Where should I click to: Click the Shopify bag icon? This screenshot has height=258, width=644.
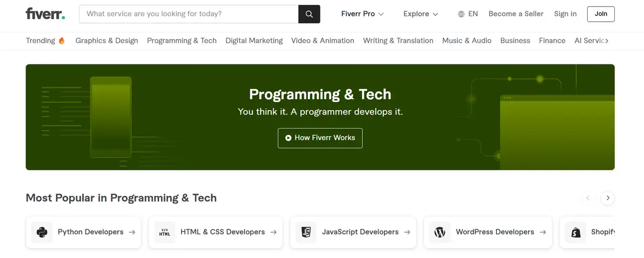coord(575,232)
